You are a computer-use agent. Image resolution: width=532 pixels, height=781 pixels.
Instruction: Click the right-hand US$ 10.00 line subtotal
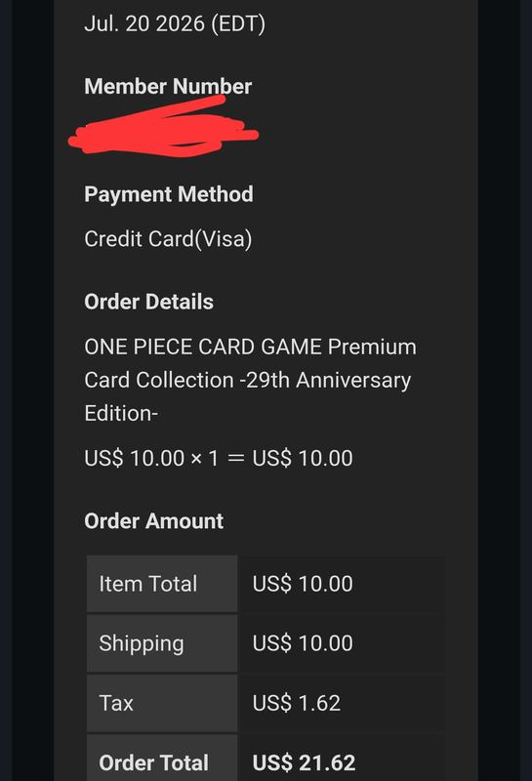303,458
